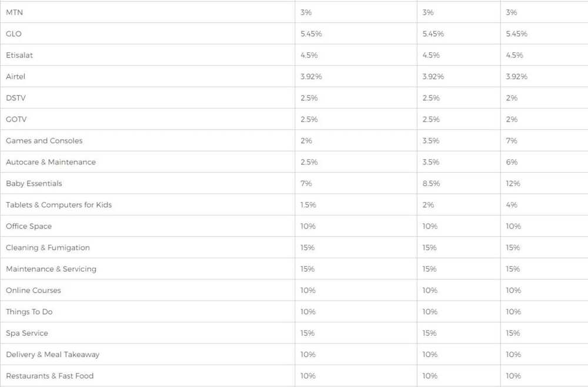Click the Etisalat row name
The width and height of the screenshot is (588, 387).
(19, 55)
